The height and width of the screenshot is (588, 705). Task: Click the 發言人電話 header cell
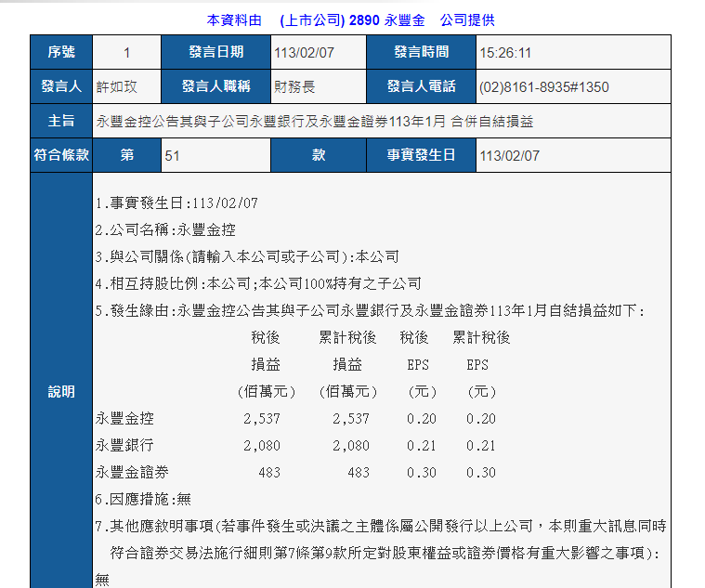tap(422, 86)
